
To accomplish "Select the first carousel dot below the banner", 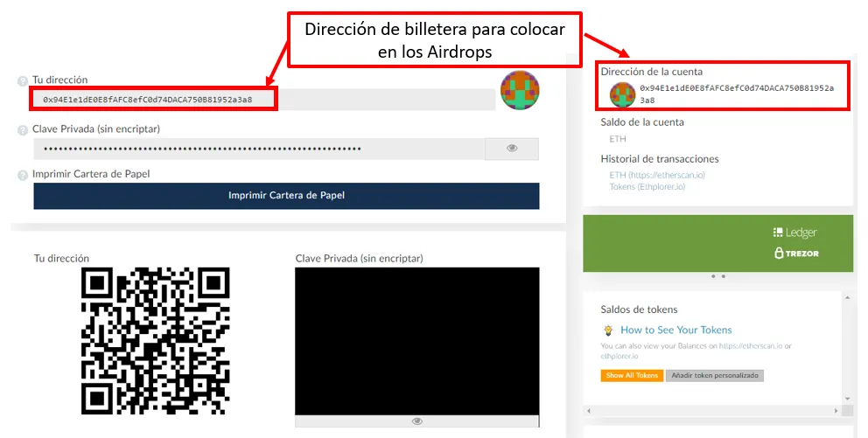I will coord(713,276).
